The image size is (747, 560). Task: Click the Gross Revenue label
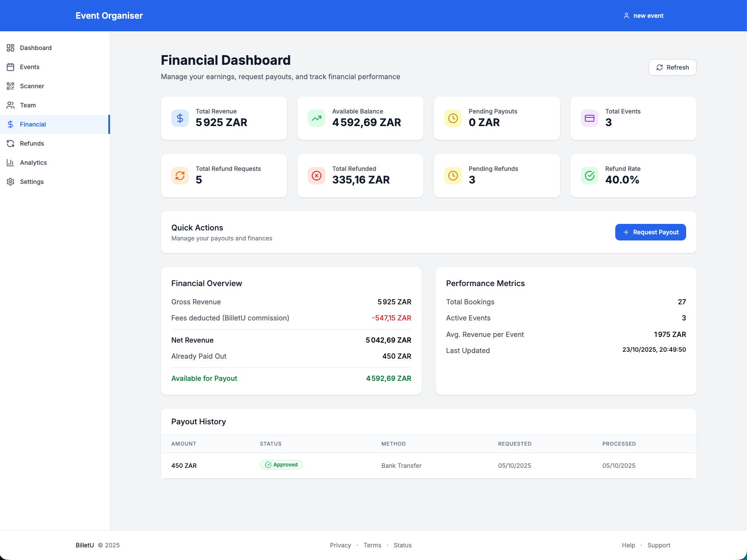point(196,302)
